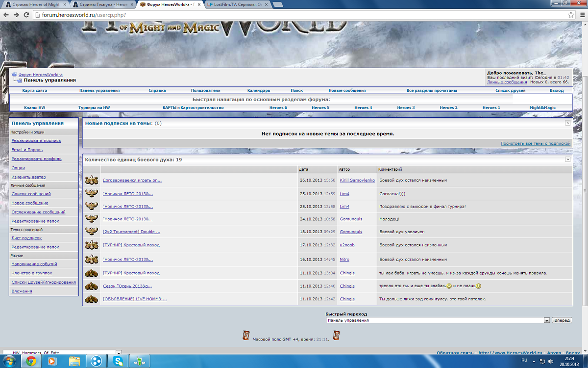Open the Редактировать подпись link
588x368 pixels.
36,140
